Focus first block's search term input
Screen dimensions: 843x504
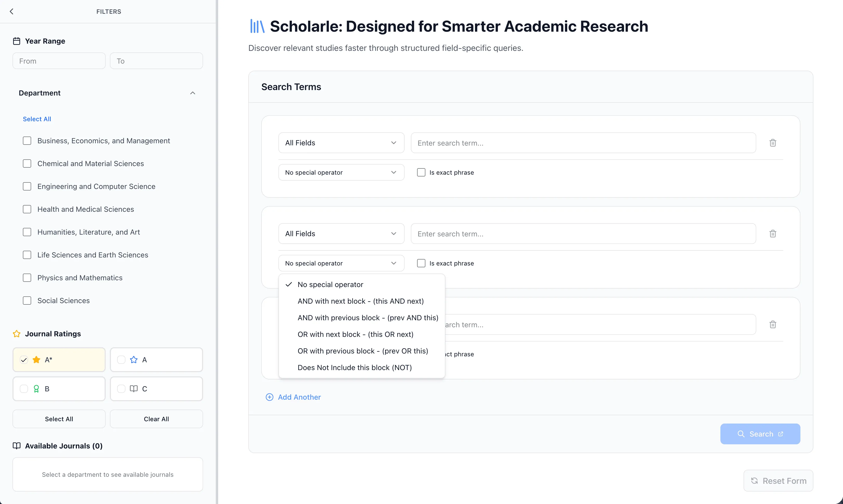(x=583, y=143)
